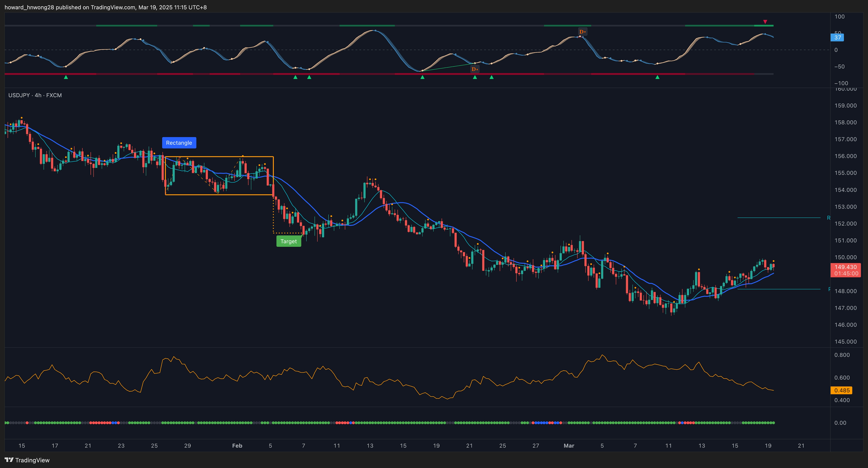
Task: Click the 152.000 price axis label
Action: coord(845,223)
